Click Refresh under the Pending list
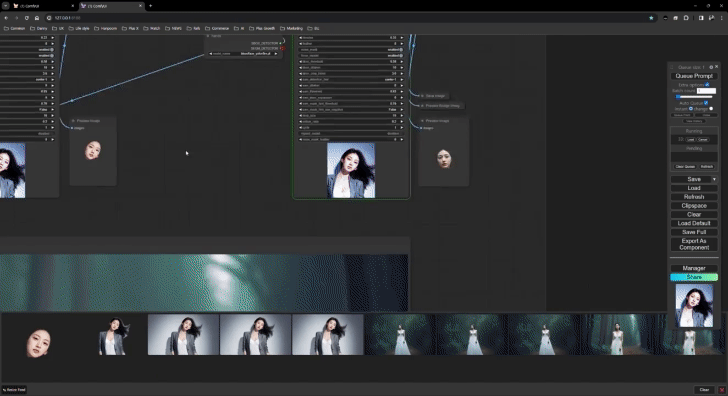Image resolution: width=728 pixels, height=396 pixels. [x=707, y=167]
